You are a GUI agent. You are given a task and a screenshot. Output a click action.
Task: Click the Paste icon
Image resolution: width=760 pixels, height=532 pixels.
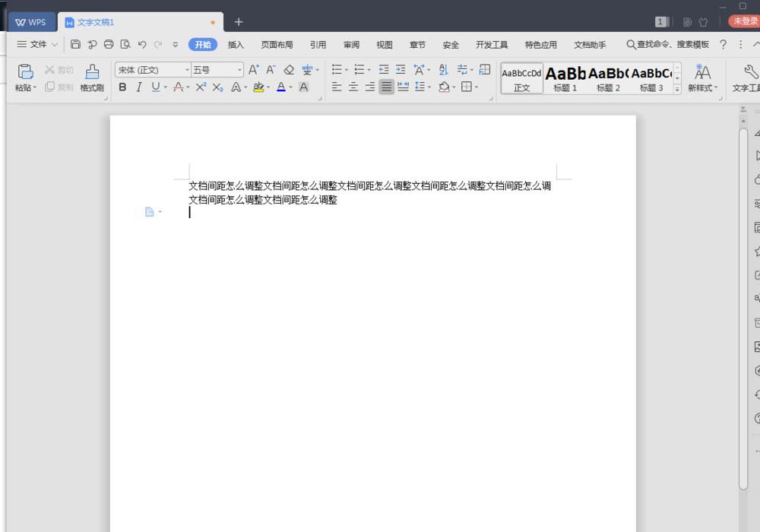pos(25,71)
